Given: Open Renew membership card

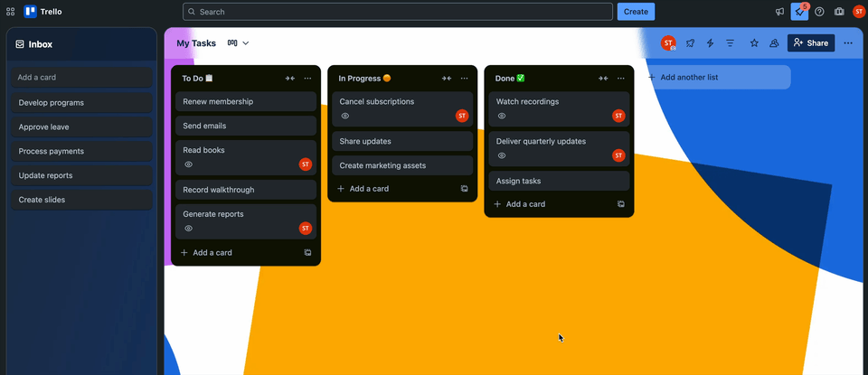Looking at the screenshot, I should [x=246, y=102].
